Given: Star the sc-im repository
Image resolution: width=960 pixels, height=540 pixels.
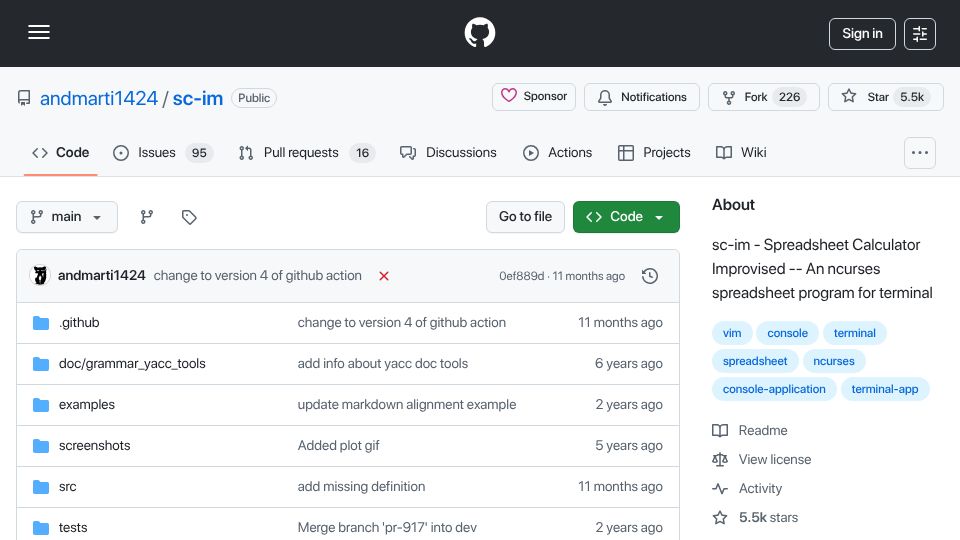Looking at the screenshot, I should pyautogui.click(x=885, y=97).
